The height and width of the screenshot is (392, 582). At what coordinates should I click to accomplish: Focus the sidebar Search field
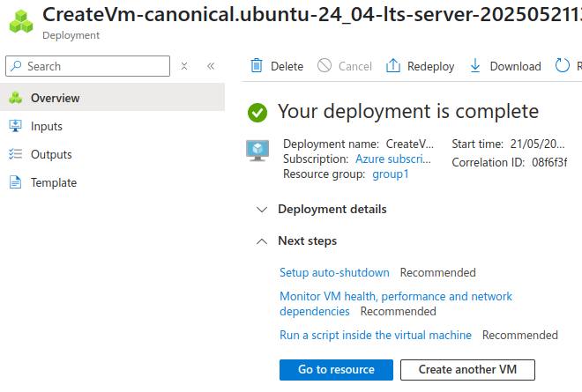click(x=87, y=66)
